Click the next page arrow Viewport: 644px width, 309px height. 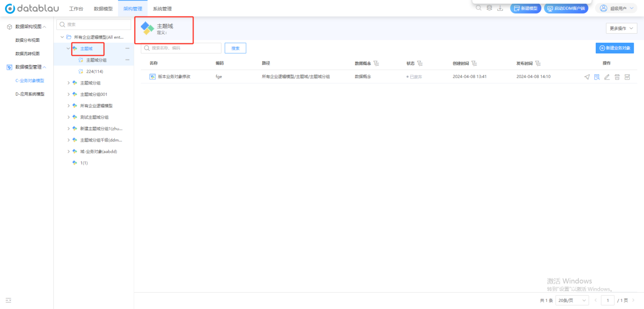point(633,300)
